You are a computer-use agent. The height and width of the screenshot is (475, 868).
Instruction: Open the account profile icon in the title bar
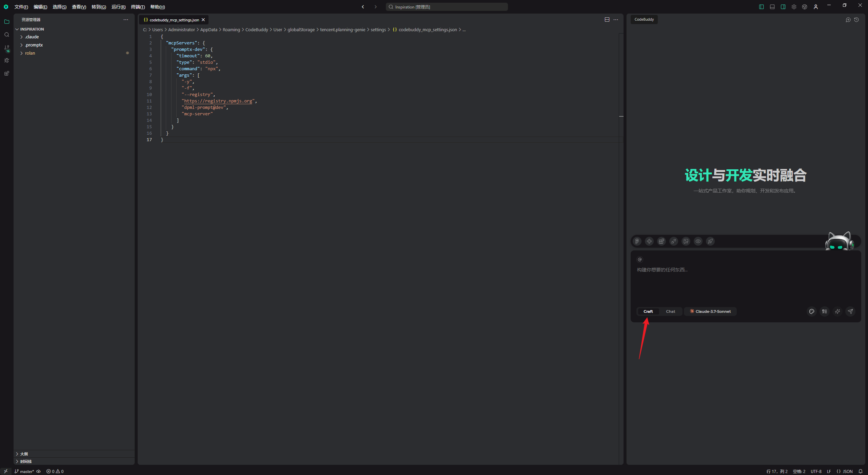pos(816,7)
